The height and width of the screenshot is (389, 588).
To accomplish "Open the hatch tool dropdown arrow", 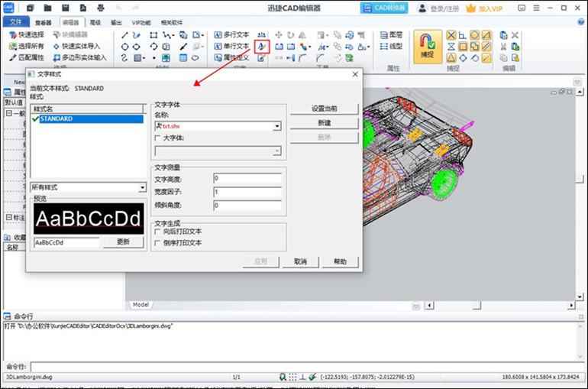I will [x=144, y=58].
